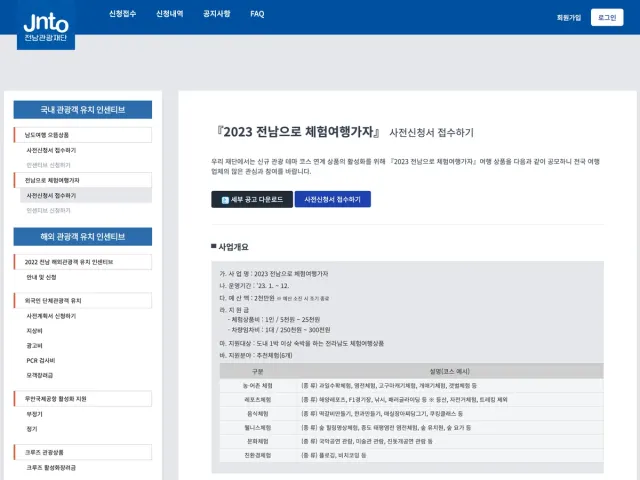The width and height of the screenshot is (640, 480).
Task: Open the 안내 및 신청 link
Action: coord(41,277)
